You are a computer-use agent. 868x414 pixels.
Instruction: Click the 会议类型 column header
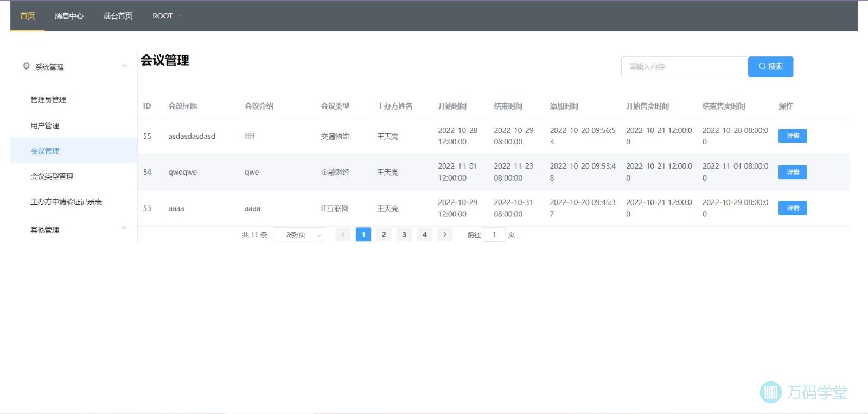335,106
